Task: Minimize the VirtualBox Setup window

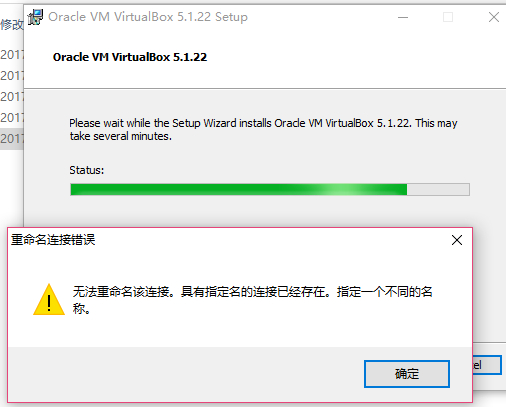Action: 403,17
